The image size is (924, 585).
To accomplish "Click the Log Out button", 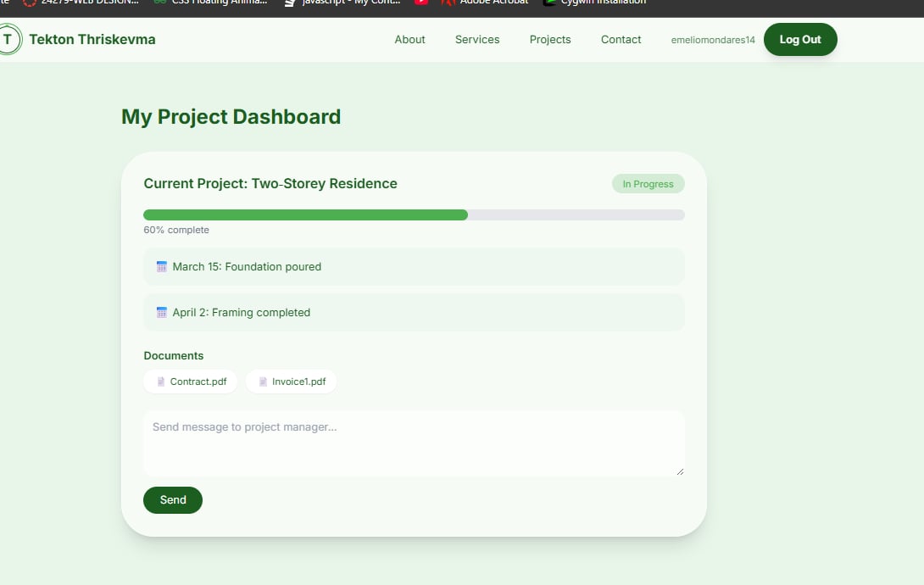I will [800, 40].
